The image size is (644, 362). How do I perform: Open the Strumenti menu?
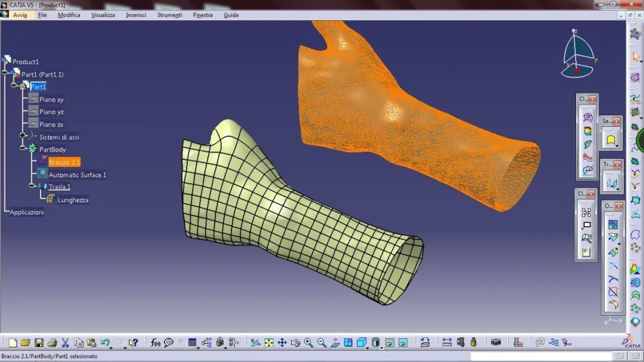tap(170, 15)
